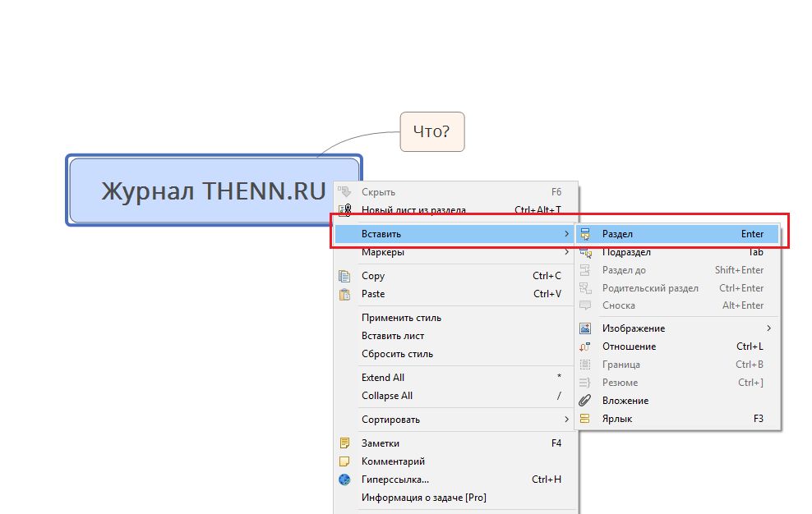
Task: Open the Маркеры menu entry
Action: [455, 252]
